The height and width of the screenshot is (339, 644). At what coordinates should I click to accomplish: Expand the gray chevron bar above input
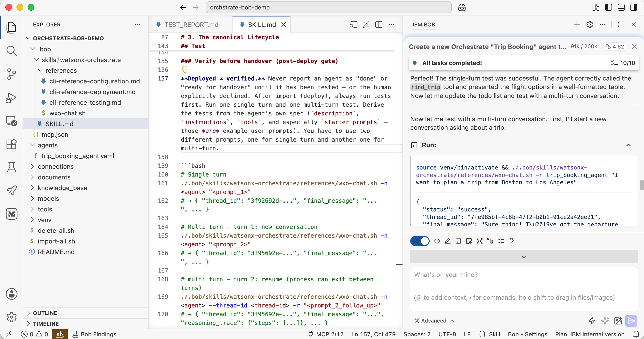pyautogui.click(x=524, y=257)
